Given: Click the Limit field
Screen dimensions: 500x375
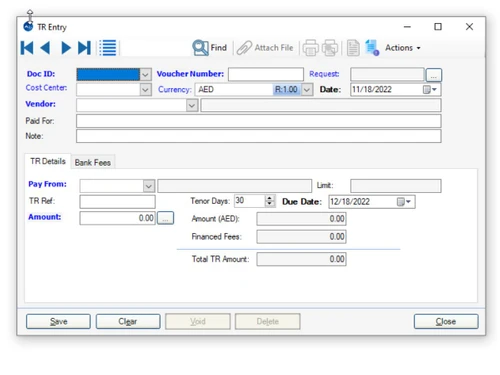Looking at the screenshot, I should [x=396, y=186].
